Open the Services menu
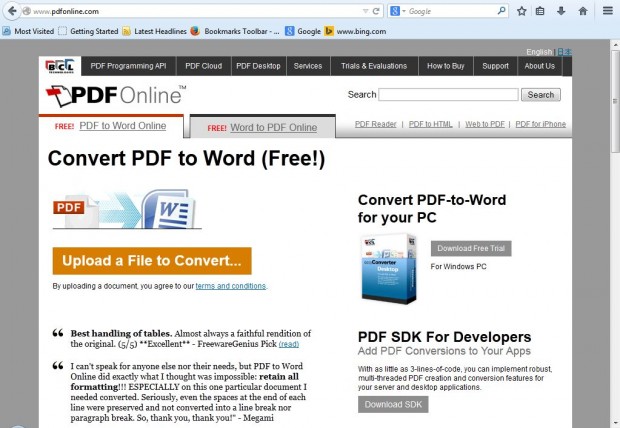The width and height of the screenshot is (620, 428). (x=308, y=66)
